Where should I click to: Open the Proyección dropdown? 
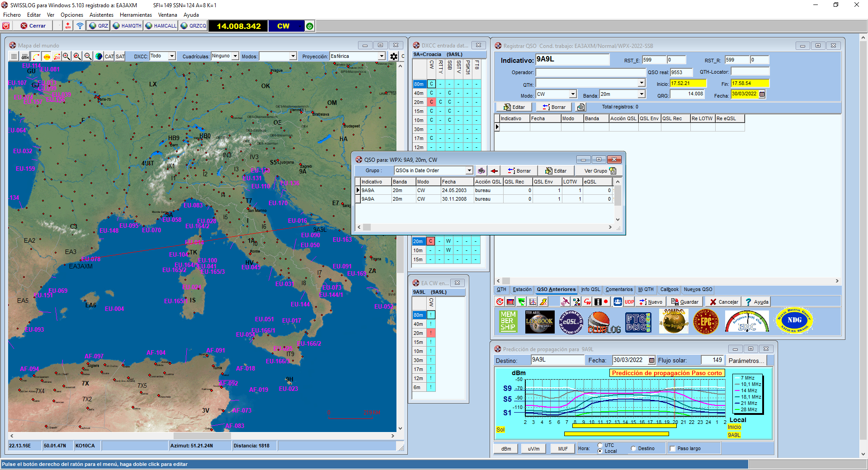click(x=381, y=56)
